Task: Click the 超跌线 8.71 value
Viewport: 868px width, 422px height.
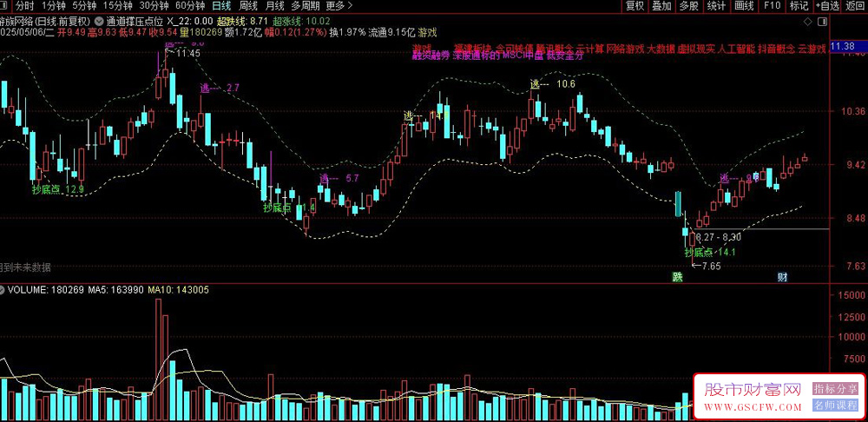Action: coord(243,22)
